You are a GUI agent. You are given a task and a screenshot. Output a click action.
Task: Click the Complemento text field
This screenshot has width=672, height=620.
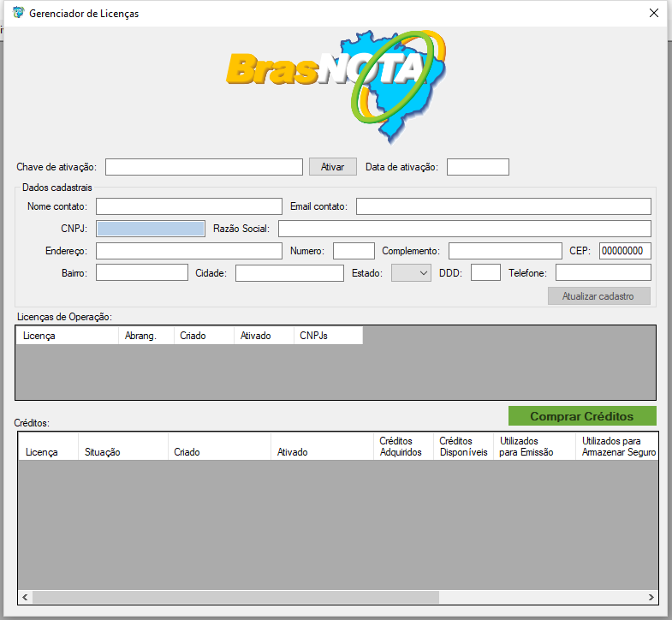pos(505,251)
